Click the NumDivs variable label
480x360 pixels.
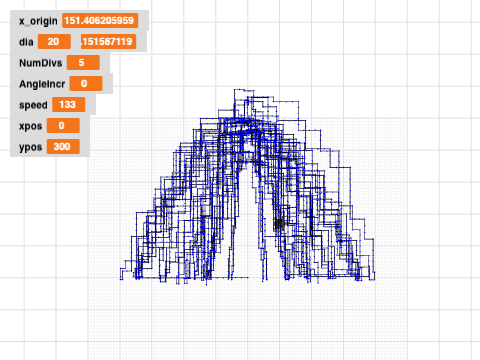point(41,63)
